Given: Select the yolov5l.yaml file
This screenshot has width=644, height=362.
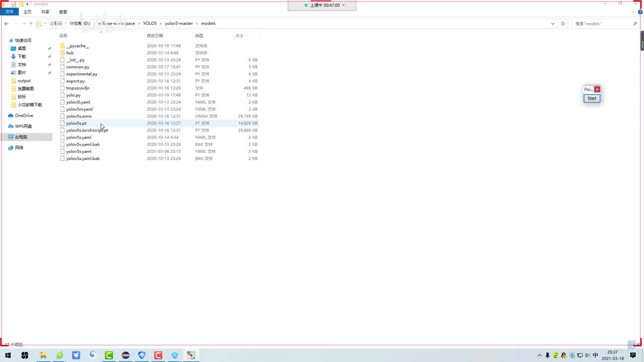Looking at the screenshot, I should pyautogui.click(x=78, y=102).
